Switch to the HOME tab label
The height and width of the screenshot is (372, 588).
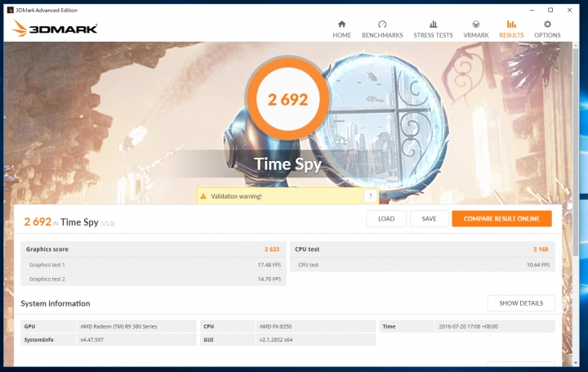(x=341, y=35)
